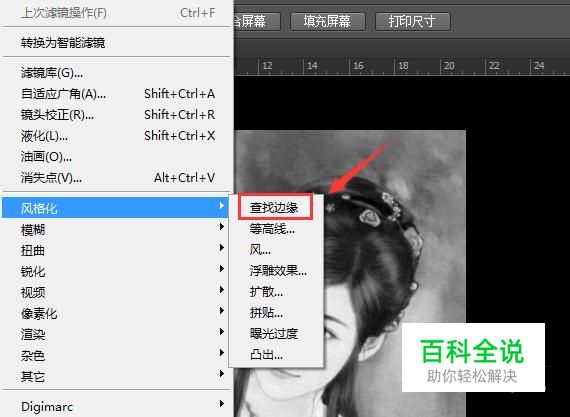Open 油画(O)... filter
Image resolution: width=570 pixels, height=417 pixels.
116,157
